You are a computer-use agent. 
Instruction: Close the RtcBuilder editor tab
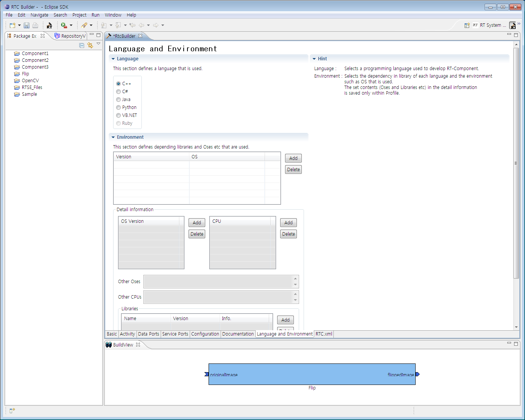tap(140, 36)
